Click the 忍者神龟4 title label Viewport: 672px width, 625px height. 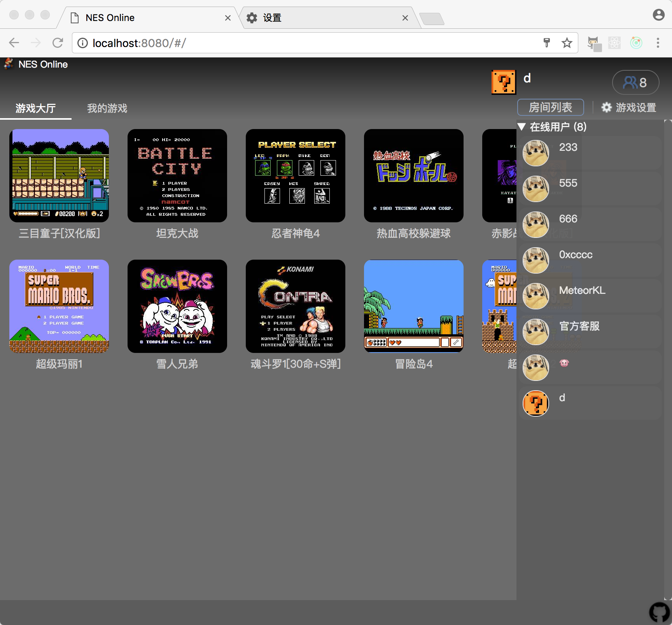coord(296,233)
